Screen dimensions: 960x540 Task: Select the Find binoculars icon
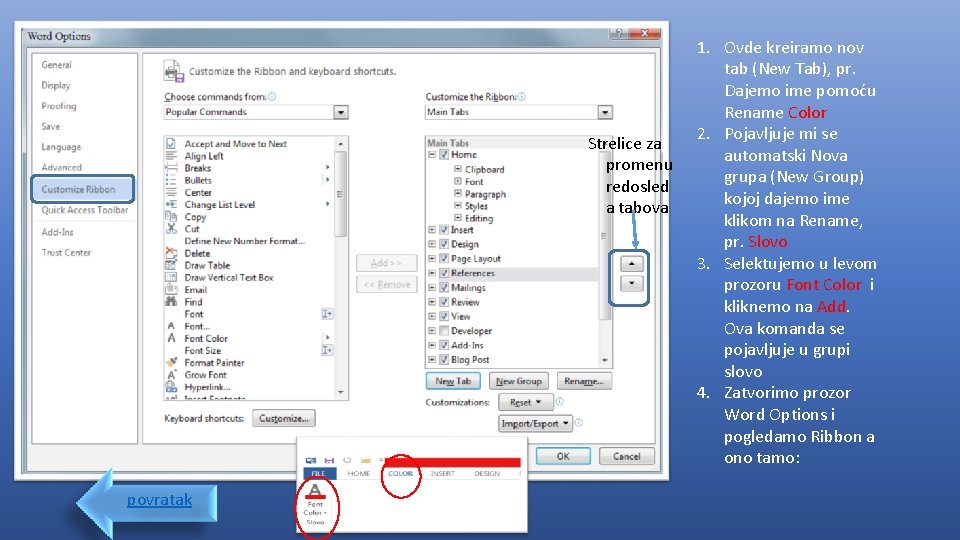pos(171,302)
